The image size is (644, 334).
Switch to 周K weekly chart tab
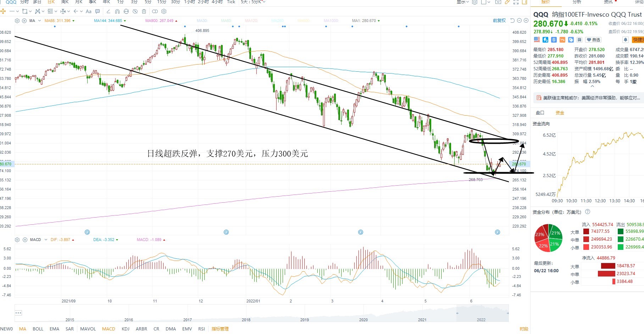coord(65,2)
